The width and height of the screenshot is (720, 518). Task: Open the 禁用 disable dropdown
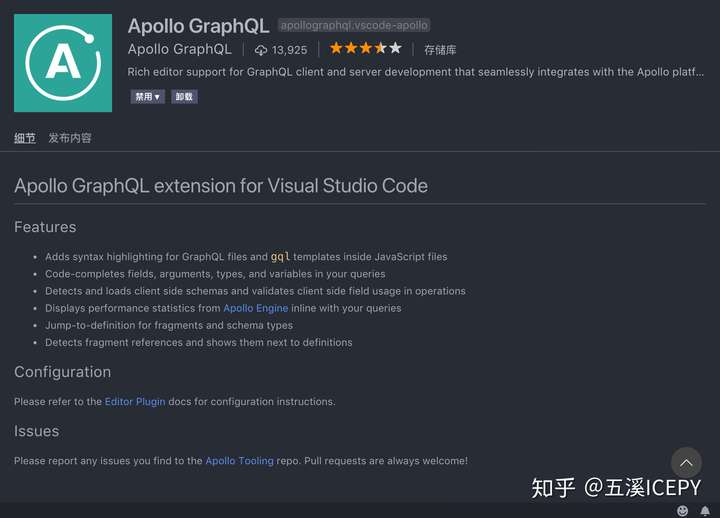[x=147, y=96]
